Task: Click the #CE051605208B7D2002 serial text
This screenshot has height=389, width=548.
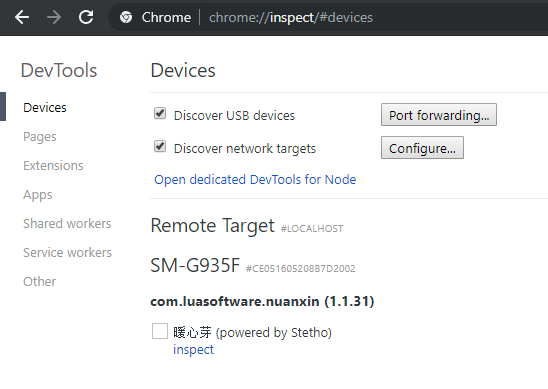Action: pos(301,268)
